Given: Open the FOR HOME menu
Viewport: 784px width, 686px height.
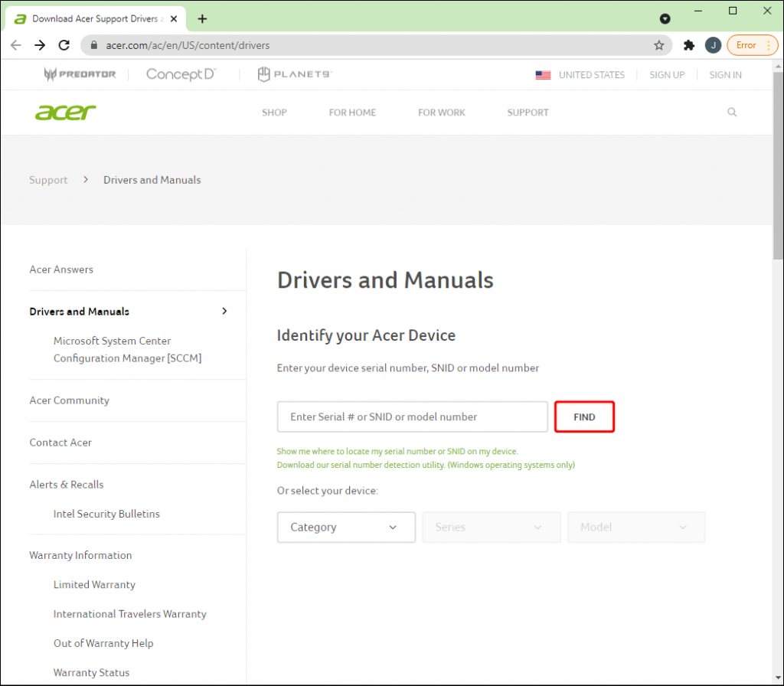Looking at the screenshot, I should click(x=352, y=113).
